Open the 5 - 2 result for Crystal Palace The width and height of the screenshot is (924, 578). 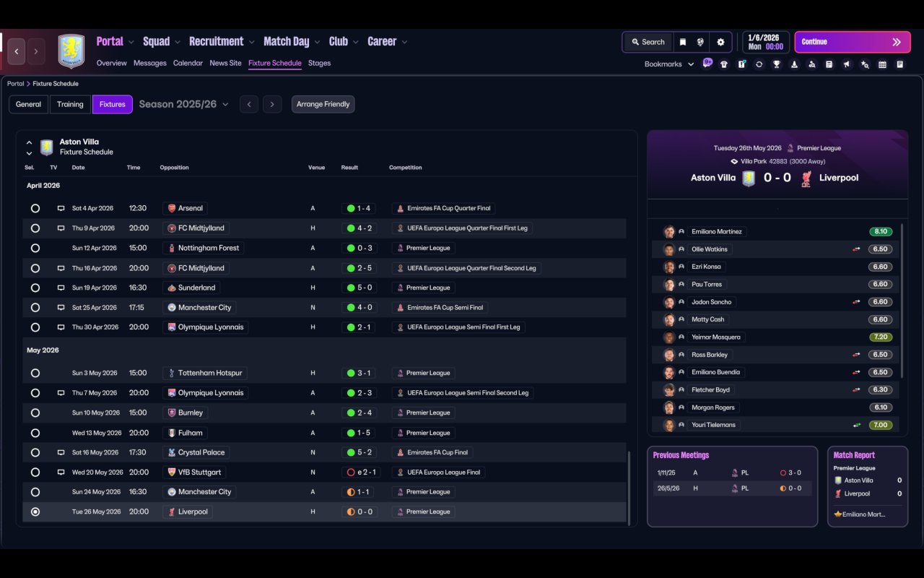coord(359,452)
